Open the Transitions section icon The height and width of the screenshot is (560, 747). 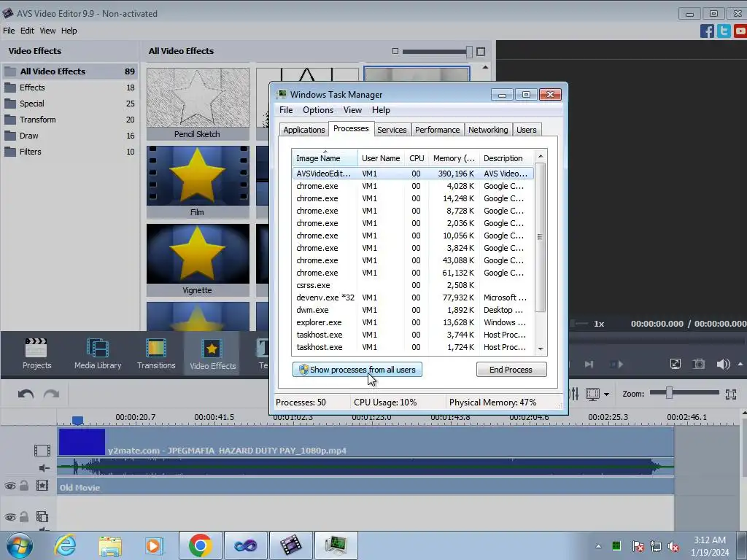tap(156, 354)
